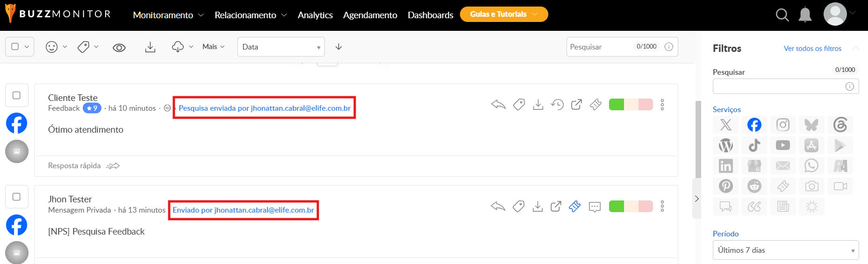Open three-dot menu on Jhon Tester post
868x264 pixels.
pos(662,206)
